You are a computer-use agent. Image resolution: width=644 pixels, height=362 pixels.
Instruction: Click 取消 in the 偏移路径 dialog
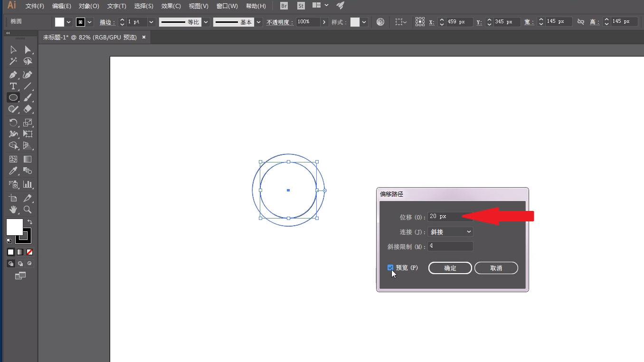click(x=496, y=268)
